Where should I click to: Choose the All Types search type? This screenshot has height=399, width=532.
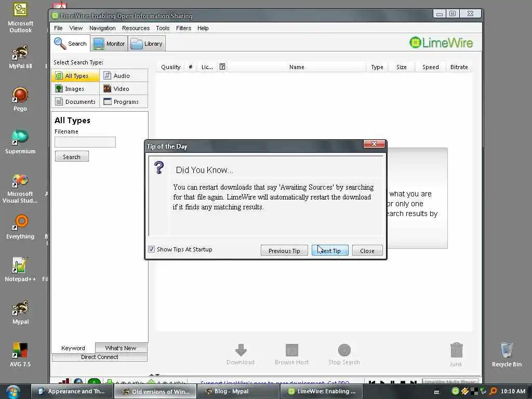[75, 76]
